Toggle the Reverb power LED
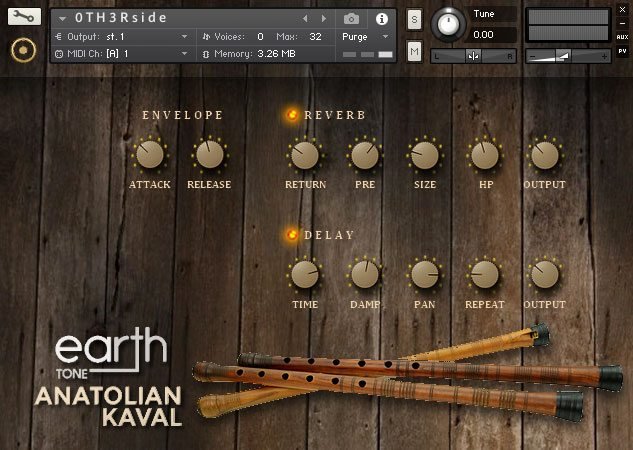 click(x=293, y=115)
